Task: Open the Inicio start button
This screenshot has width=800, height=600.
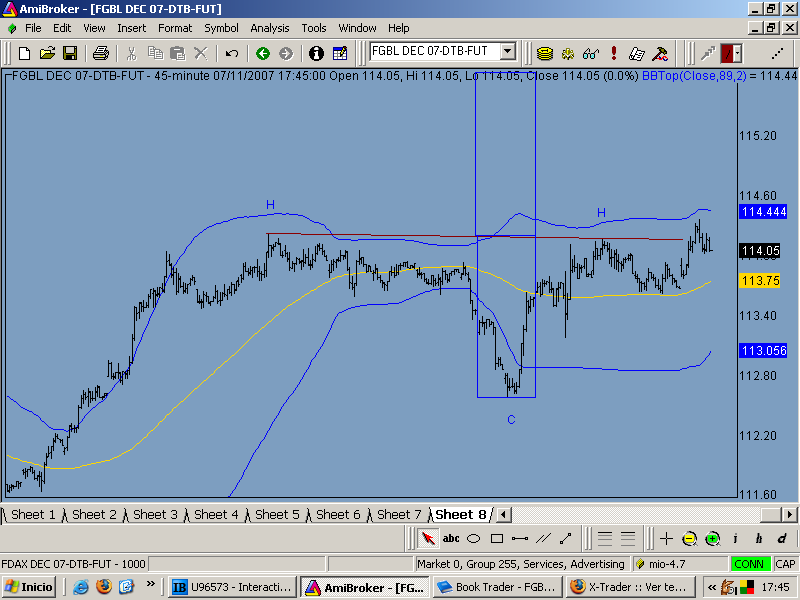Action: (30, 587)
